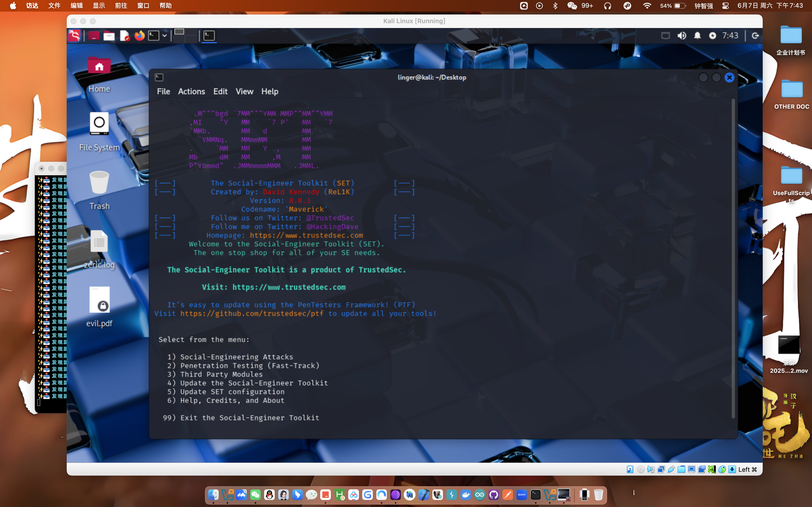The height and width of the screenshot is (507, 812).
Task: Click the Kali volume speaker icon
Action: (x=681, y=35)
